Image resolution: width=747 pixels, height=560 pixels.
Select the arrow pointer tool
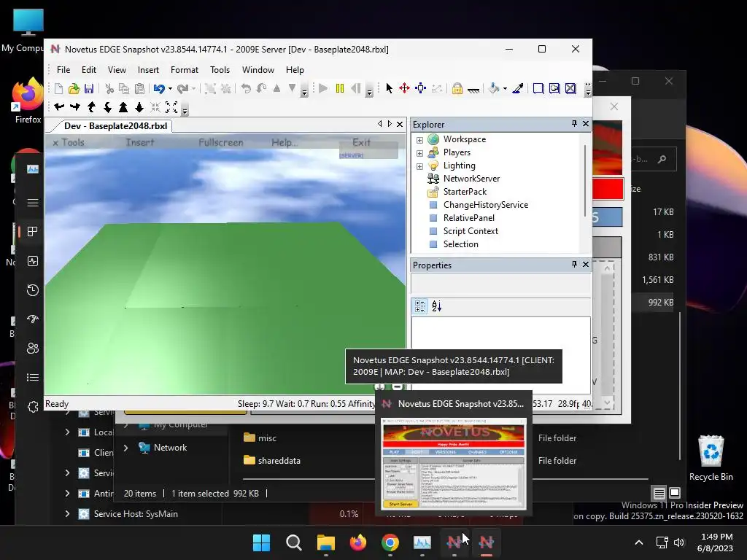(x=390, y=88)
